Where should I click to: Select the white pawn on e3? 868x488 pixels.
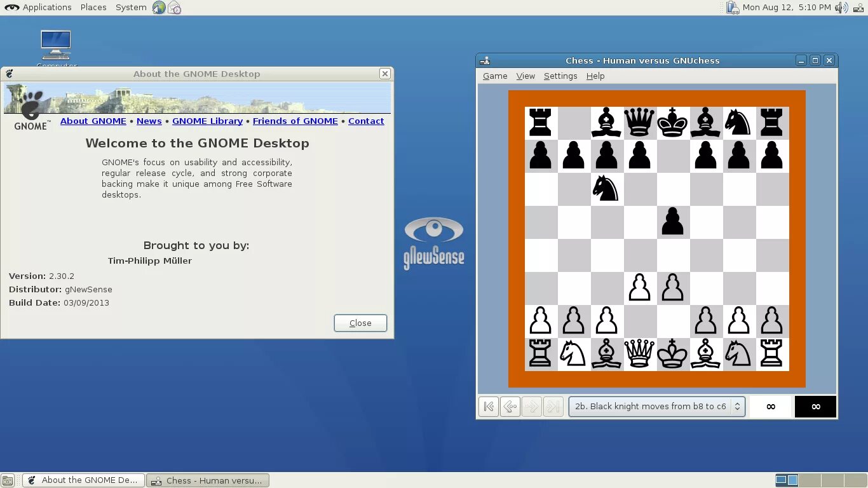point(673,288)
